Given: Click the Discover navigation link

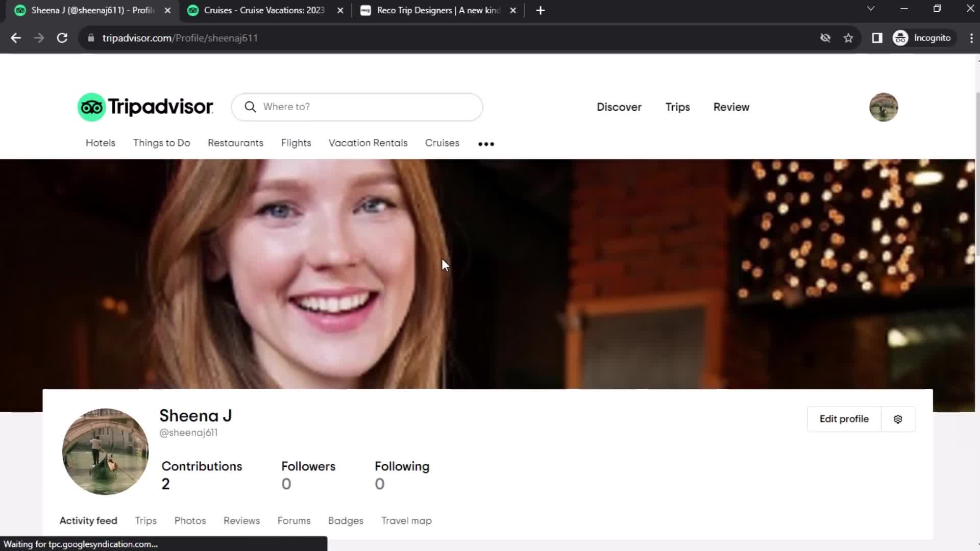Looking at the screenshot, I should tap(619, 106).
